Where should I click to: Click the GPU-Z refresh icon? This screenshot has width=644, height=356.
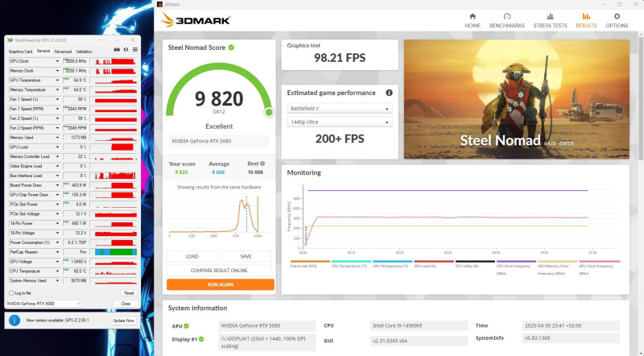(x=126, y=50)
